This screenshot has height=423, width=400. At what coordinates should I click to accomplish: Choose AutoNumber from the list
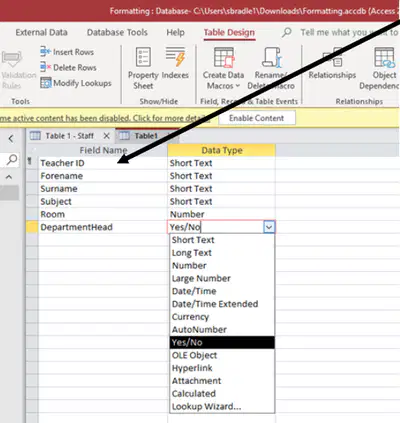pos(222,330)
